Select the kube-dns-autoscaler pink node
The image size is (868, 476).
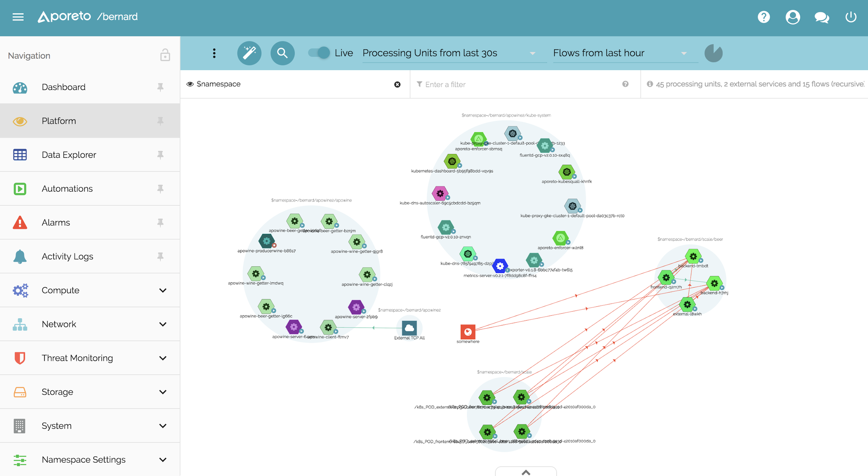pyautogui.click(x=440, y=193)
